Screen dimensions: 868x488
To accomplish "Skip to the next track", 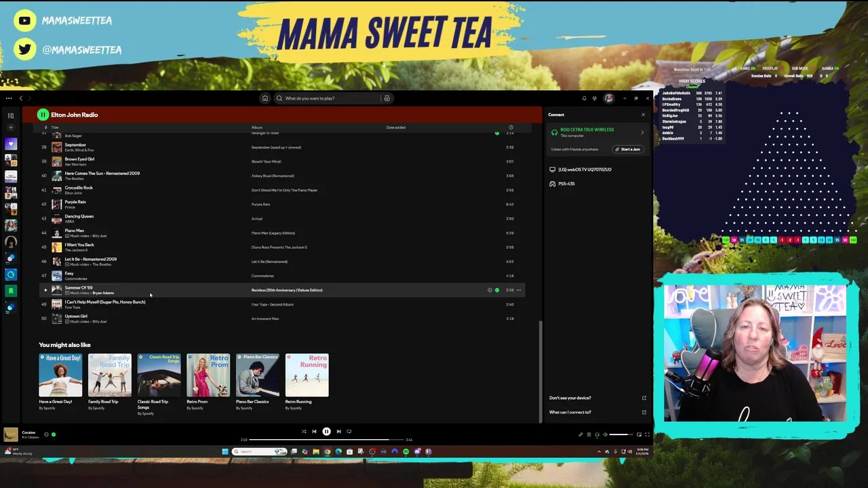I will pos(338,431).
